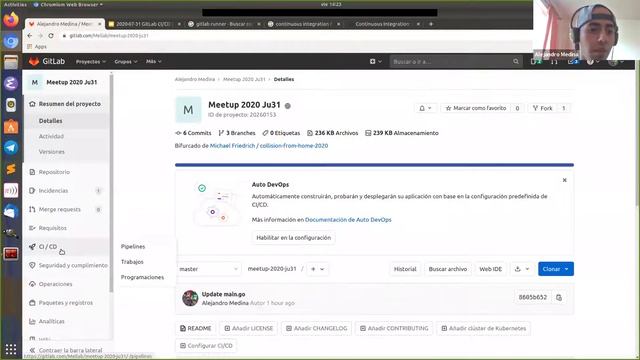Viewport: 640px width, 360px height.
Task: Click Añadir clúster de Kubernetes button
Action: point(484,328)
